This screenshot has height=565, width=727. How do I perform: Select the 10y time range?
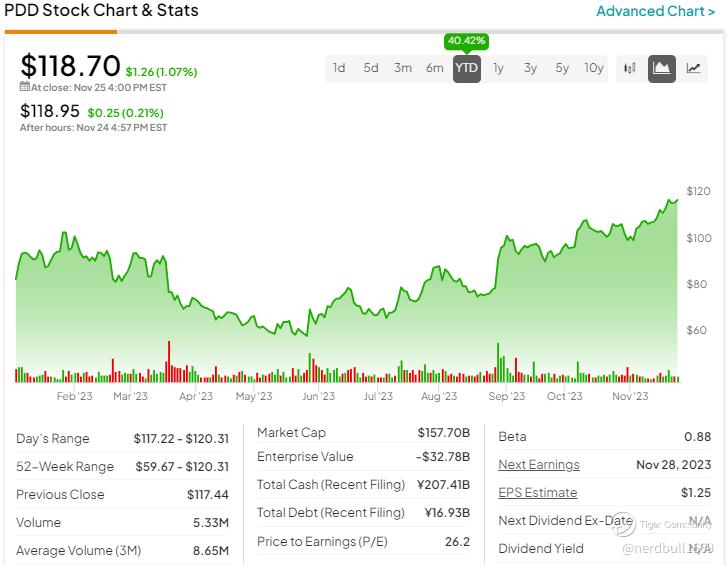pyautogui.click(x=593, y=68)
